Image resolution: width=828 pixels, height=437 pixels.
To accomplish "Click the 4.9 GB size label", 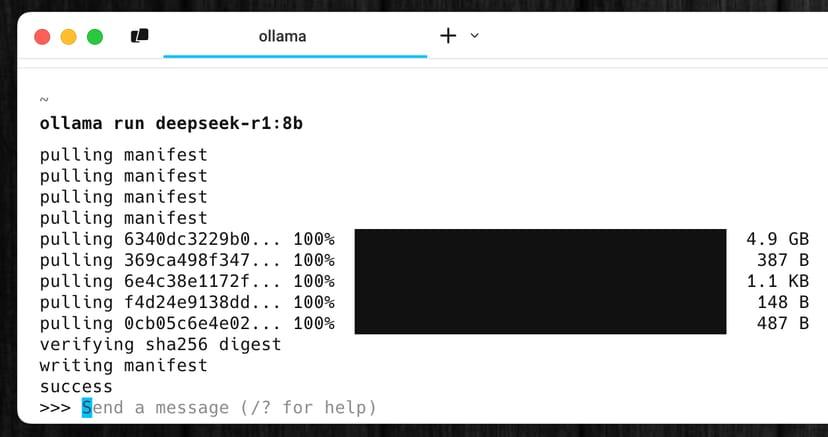I will (x=777, y=239).
